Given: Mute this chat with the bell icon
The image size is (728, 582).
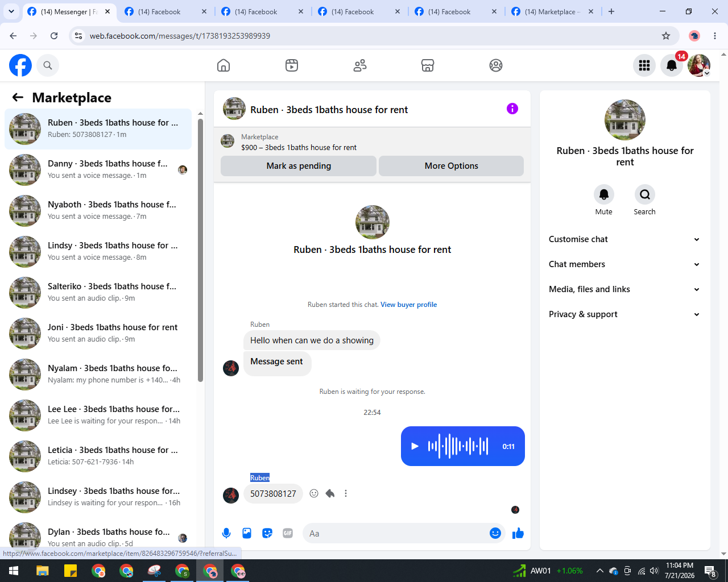Looking at the screenshot, I should (x=604, y=194).
